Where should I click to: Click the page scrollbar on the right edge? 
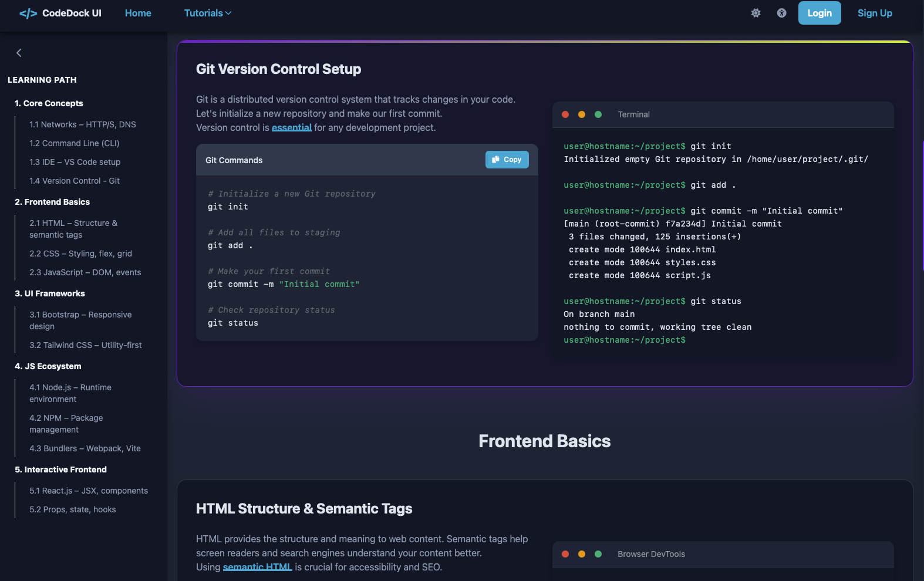[922, 205]
